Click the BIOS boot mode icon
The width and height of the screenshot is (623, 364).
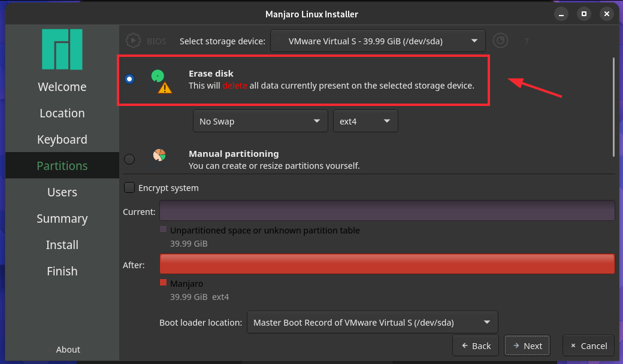pos(133,41)
